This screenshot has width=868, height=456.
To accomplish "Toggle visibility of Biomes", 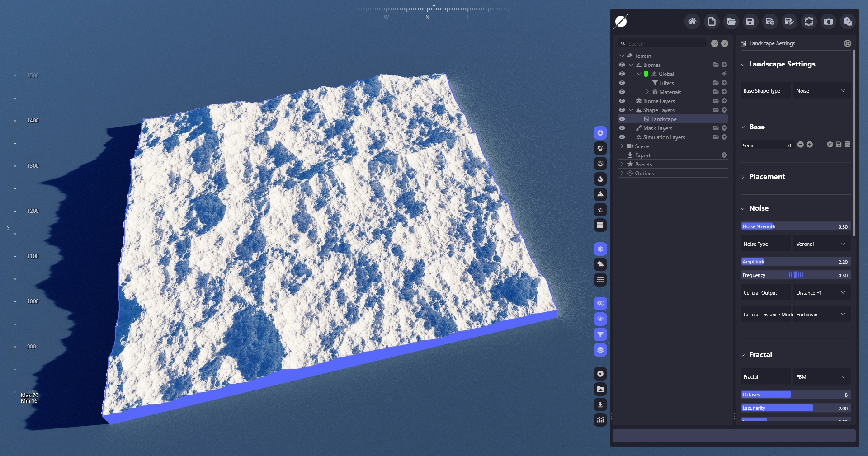I will coord(622,65).
